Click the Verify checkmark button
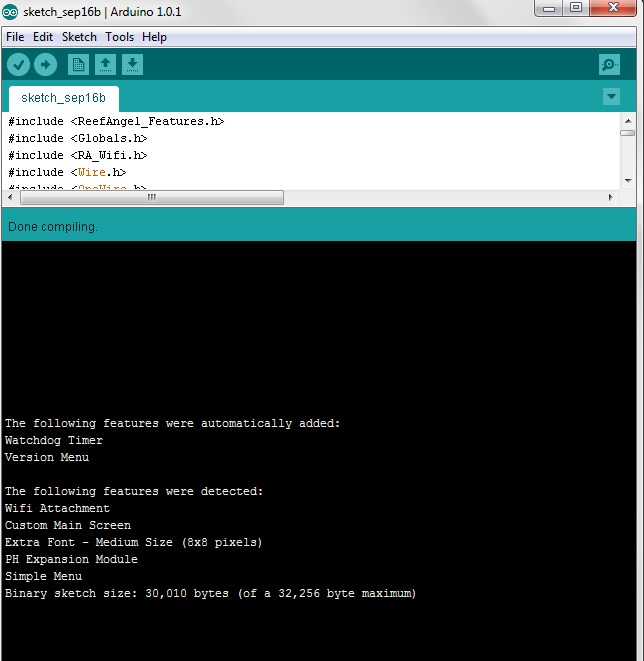The height and width of the screenshot is (661, 644). coord(18,65)
